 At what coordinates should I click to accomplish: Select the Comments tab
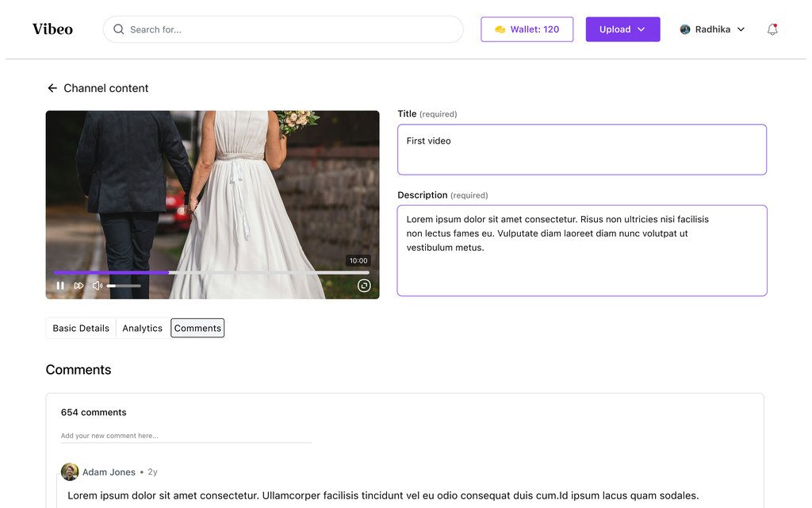[197, 328]
